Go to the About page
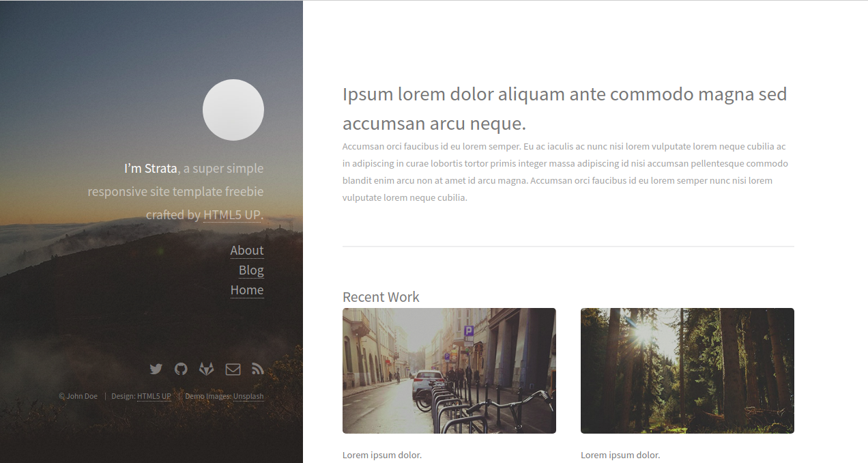This screenshot has width=868, height=463. [x=247, y=251]
